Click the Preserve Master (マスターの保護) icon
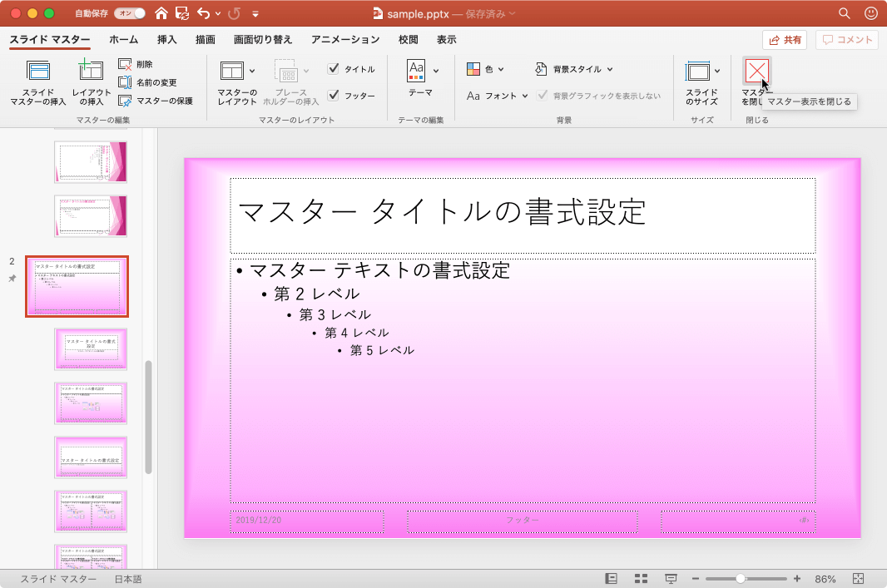This screenshot has width=887, height=588. 125,101
